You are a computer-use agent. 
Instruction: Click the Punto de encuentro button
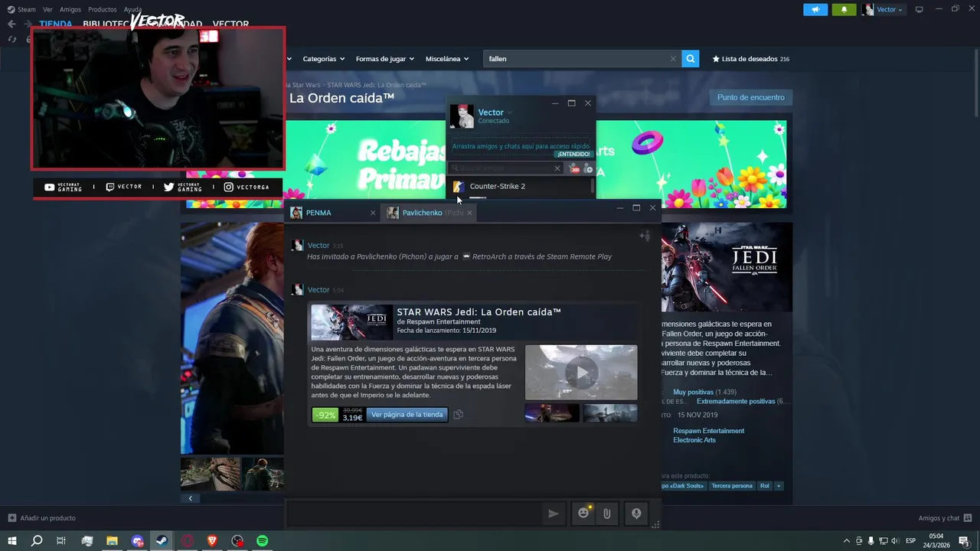750,97
